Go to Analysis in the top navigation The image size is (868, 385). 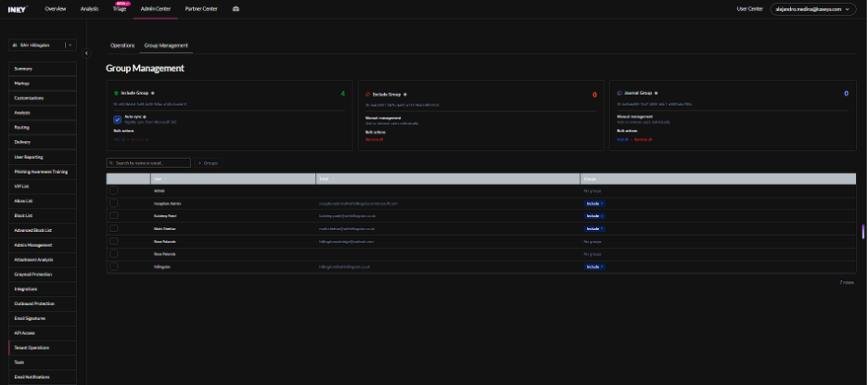[x=89, y=9]
